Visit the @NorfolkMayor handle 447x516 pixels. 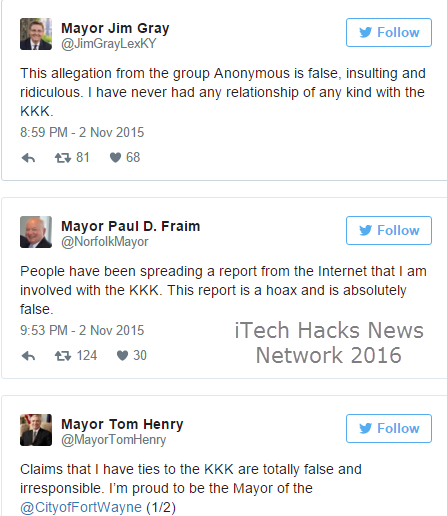[x=105, y=242]
